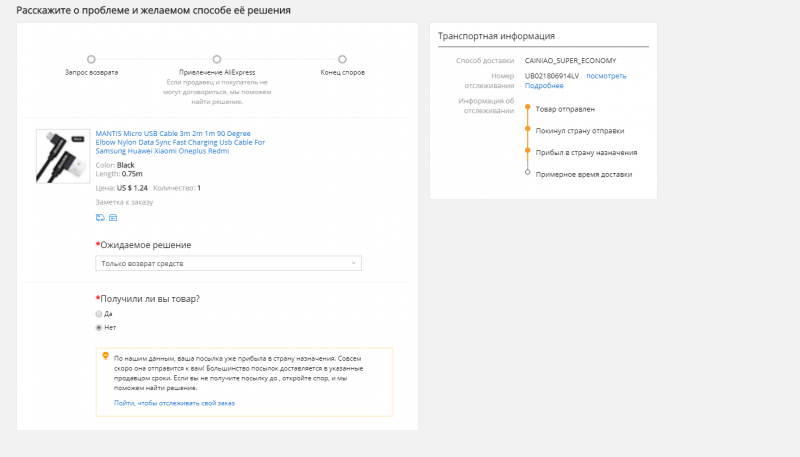Viewport: 800px width, 457px height.
Task: Click 'посмотреть' next to tracking number
Action: pos(606,76)
